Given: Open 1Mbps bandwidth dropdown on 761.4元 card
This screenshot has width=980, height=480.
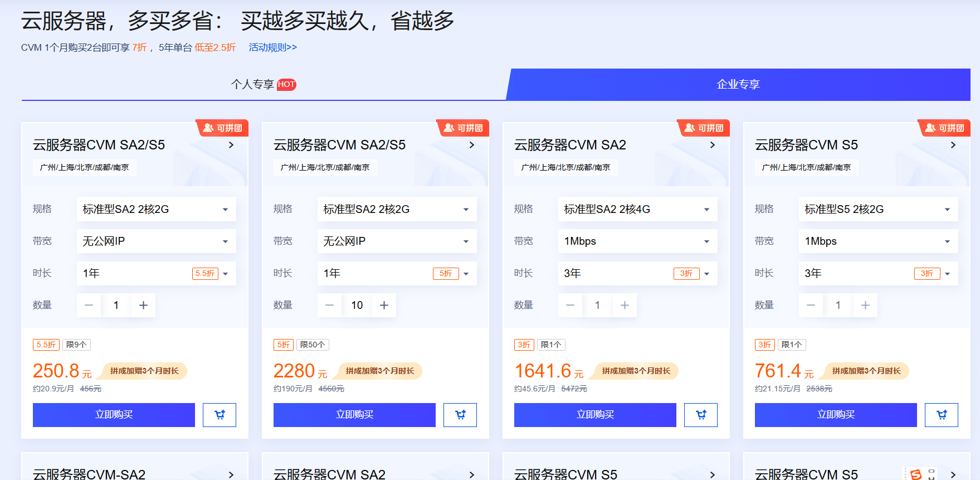Looking at the screenshot, I should (879, 241).
